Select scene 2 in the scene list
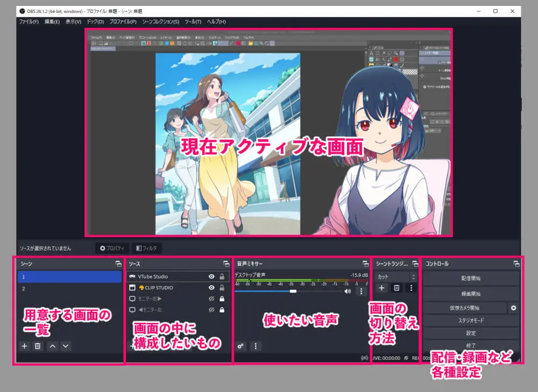The width and height of the screenshot is (538, 392). coord(69,289)
